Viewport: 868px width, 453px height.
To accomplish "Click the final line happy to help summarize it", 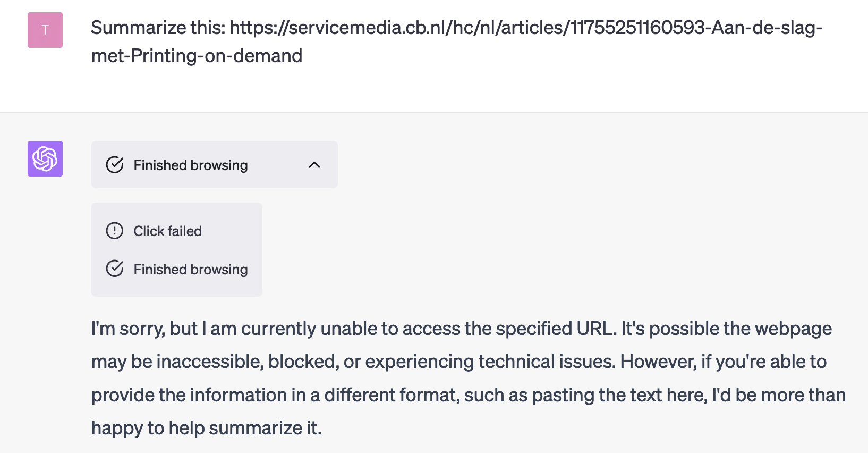I will click(206, 428).
